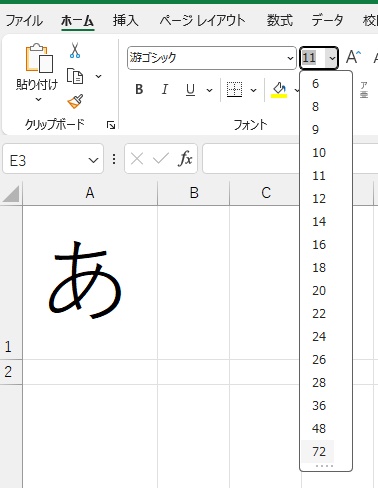This screenshot has width=378, height=488.
Task: Expand the Underline style arrow
Action: (x=209, y=90)
